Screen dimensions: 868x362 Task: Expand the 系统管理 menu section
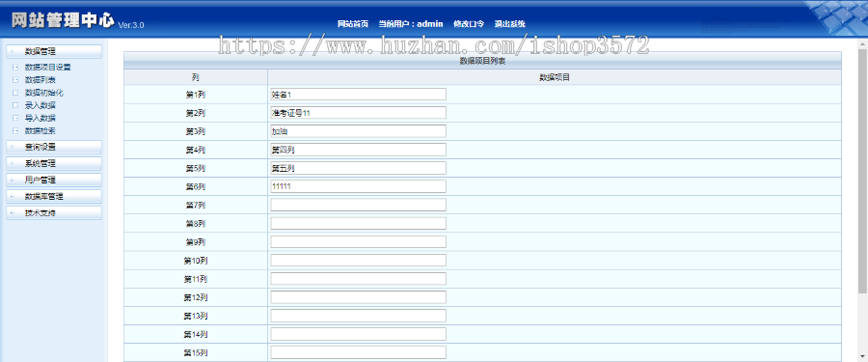point(54,163)
